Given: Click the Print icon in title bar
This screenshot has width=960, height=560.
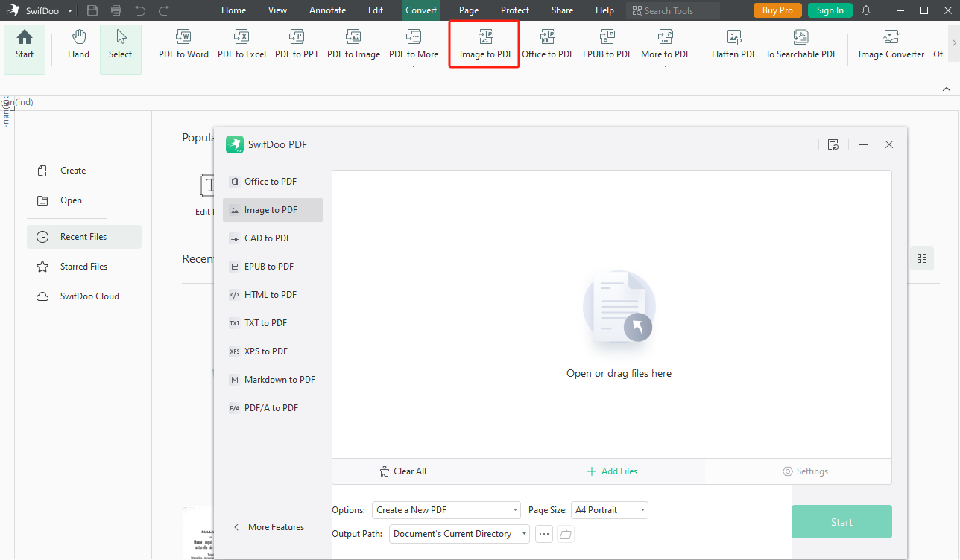Looking at the screenshot, I should coord(116,10).
